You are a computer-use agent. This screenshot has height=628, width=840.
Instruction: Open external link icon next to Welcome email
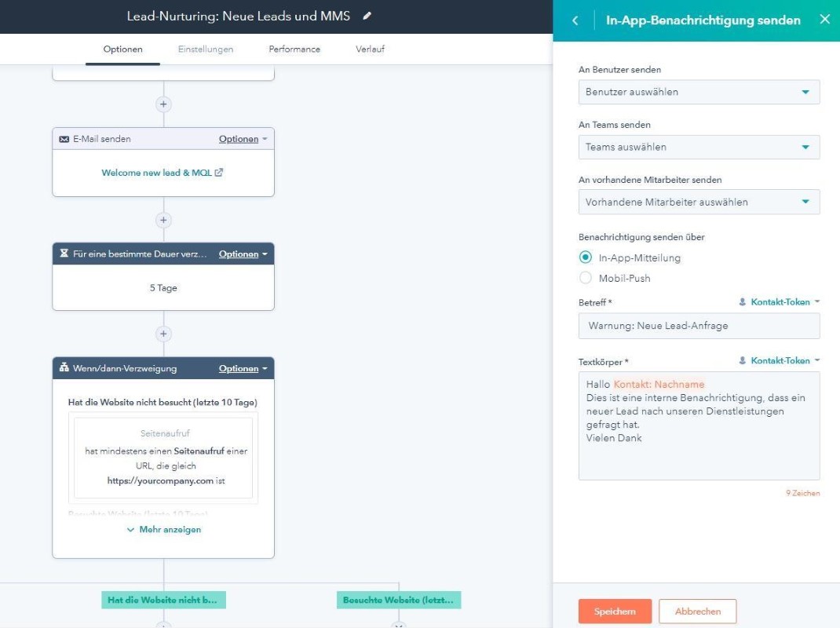coord(218,173)
